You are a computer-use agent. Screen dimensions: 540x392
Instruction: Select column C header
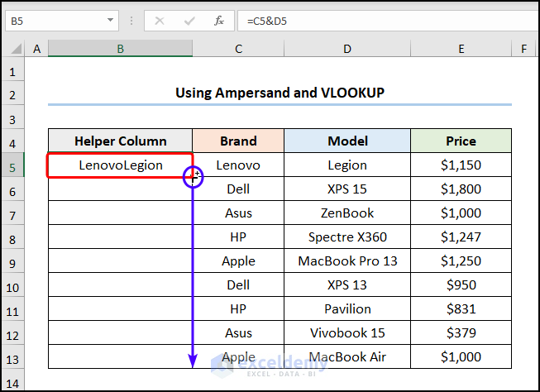[x=238, y=49]
